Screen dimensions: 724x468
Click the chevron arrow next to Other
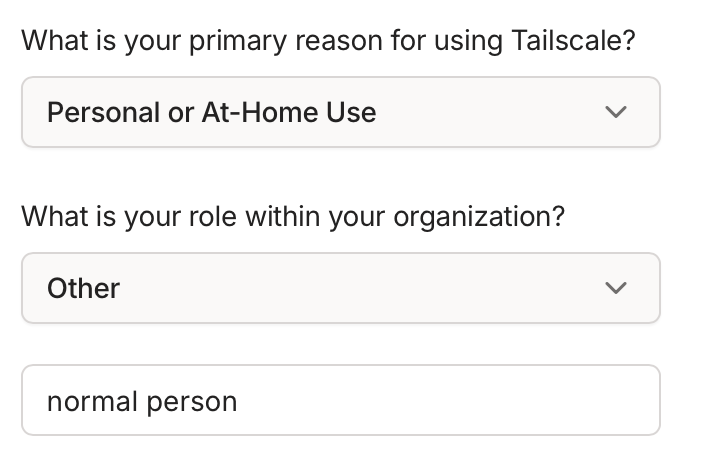click(617, 288)
